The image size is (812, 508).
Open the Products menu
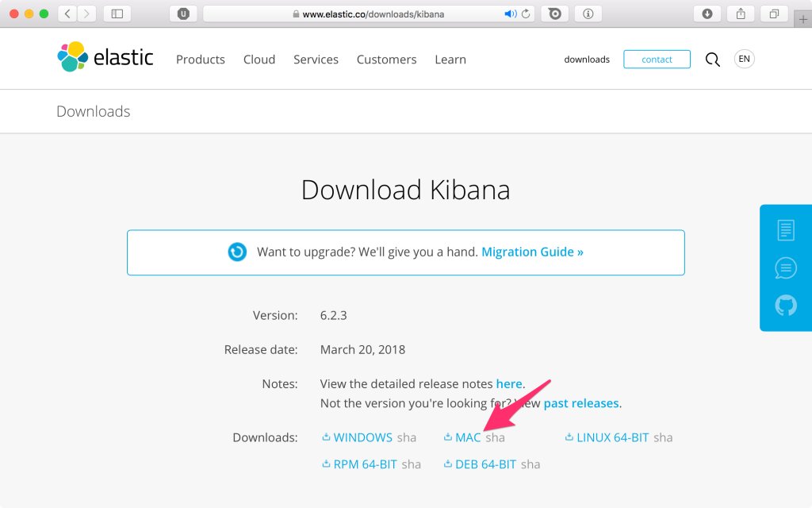[201, 60]
